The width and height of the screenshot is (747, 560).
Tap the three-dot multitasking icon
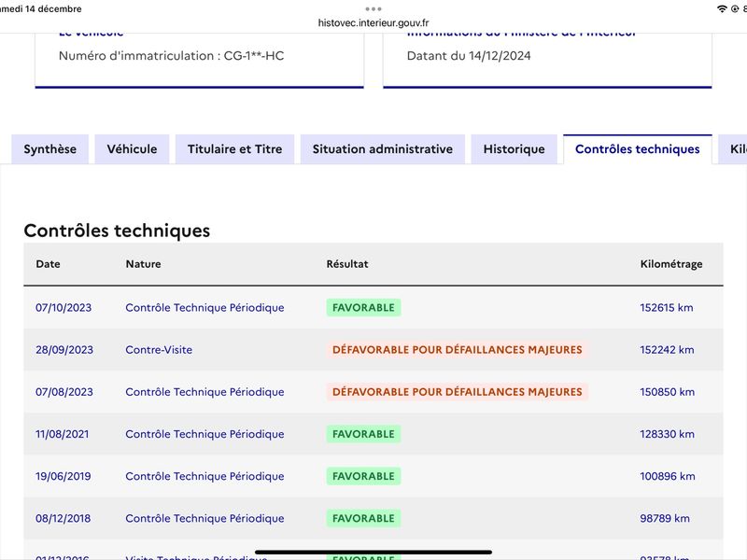pyautogui.click(x=373, y=9)
